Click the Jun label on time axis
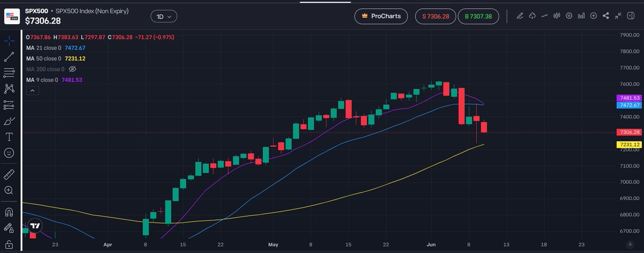Image resolution: width=644 pixels, height=253 pixels. [x=431, y=243]
